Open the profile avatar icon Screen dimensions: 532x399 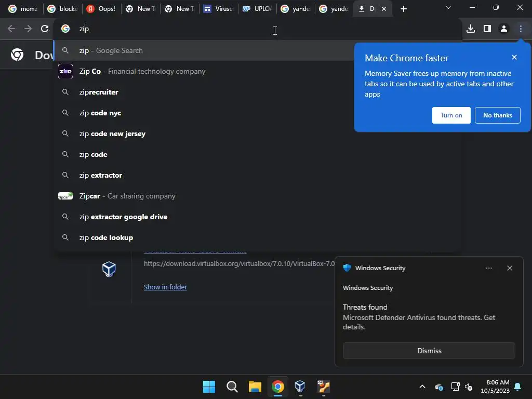pos(504,29)
